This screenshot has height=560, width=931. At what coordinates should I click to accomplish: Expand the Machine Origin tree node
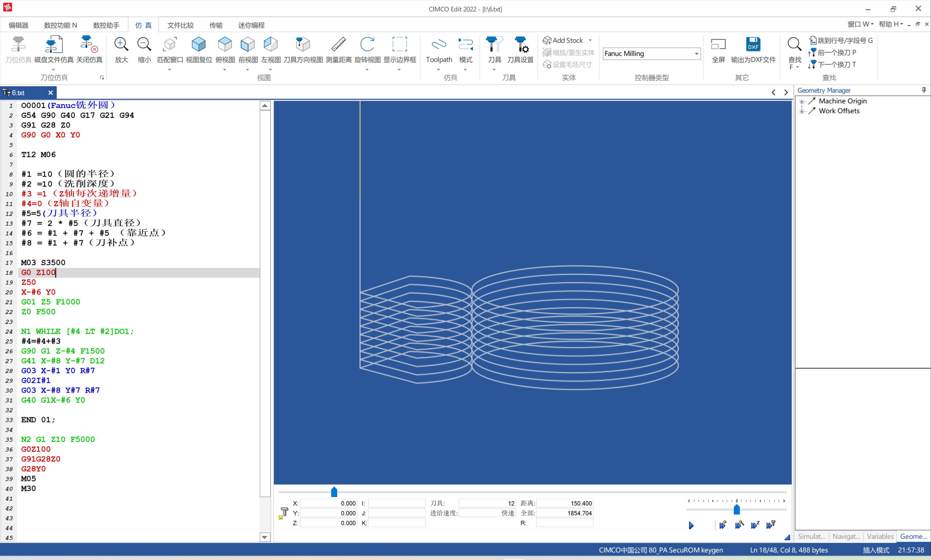[x=802, y=101]
